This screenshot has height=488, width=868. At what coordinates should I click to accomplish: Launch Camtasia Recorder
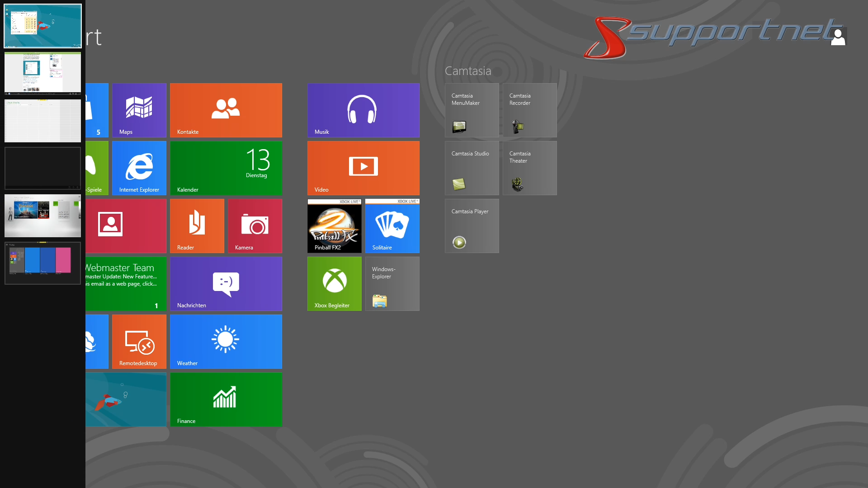(529, 110)
